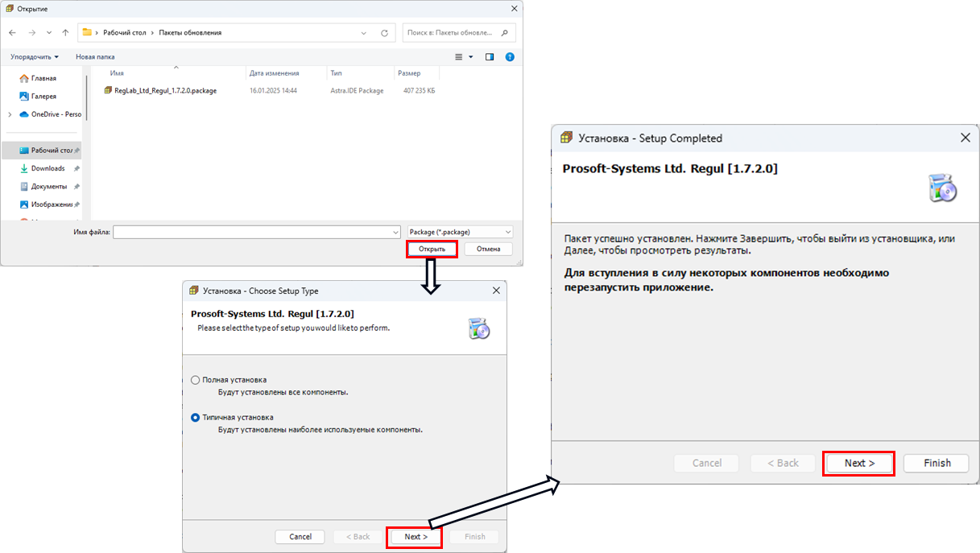Click the refresh icon in address bar
The width and height of the screenshot is (980, 553).
click(384, 33)
